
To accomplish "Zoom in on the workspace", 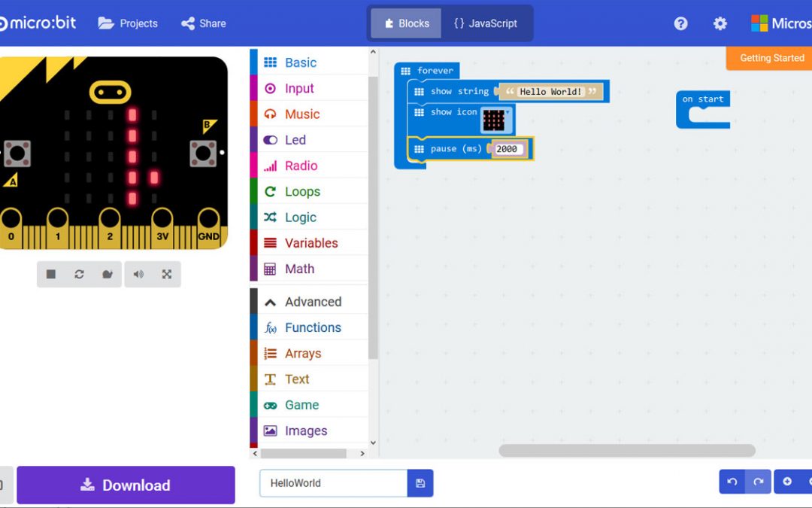I will tap(787, 482).
